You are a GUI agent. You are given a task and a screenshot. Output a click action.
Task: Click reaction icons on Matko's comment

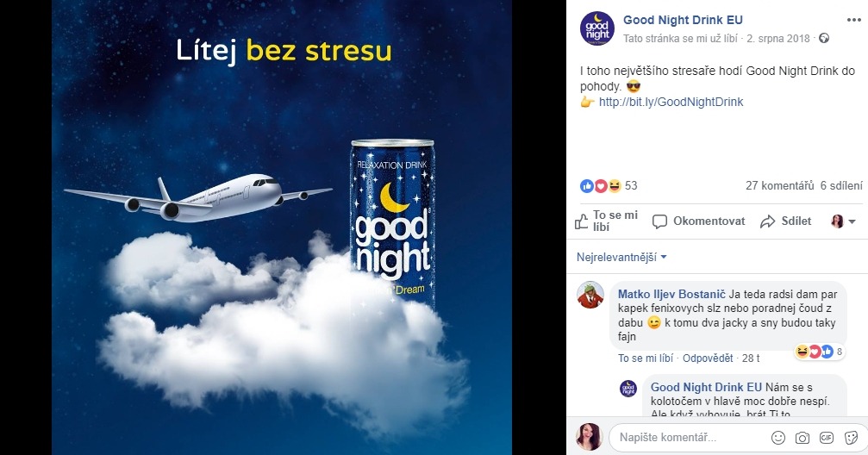[x=814, y=352]
